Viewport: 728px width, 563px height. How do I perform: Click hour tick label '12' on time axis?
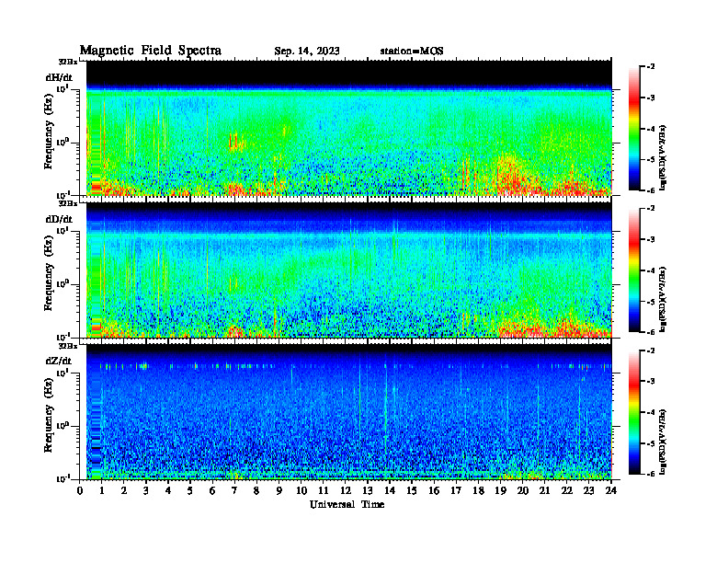346,490
